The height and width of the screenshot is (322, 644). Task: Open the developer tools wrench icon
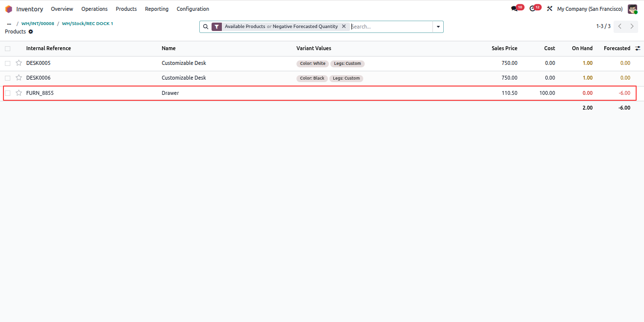549,9
